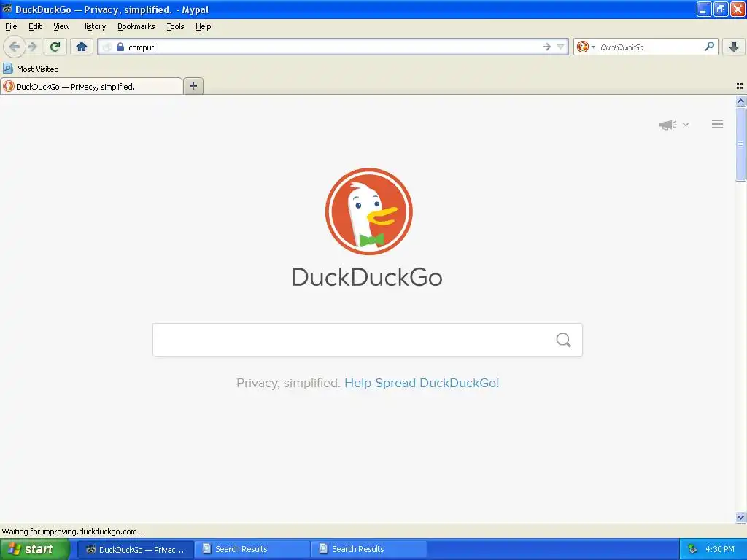
Task: Click the vertical scrollbar thumb
Action: point(740,144)
